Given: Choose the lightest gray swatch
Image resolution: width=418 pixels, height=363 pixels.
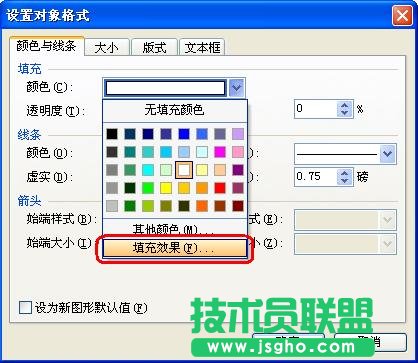Looking at the screenshot, I should pyautogui.click(x=112, y=206).
